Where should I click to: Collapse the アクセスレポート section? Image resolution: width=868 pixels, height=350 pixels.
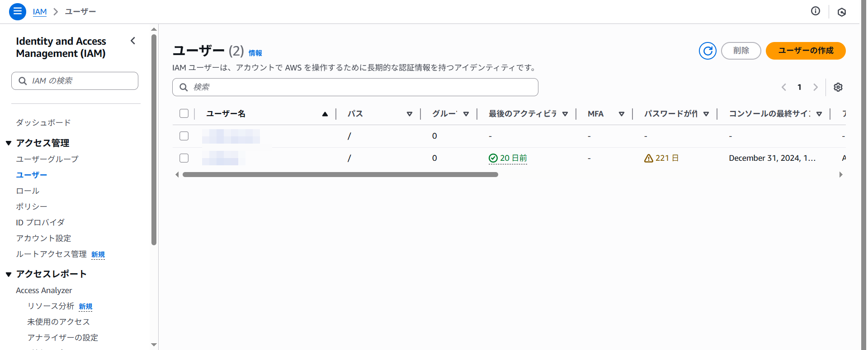click(x=9, y=274)
